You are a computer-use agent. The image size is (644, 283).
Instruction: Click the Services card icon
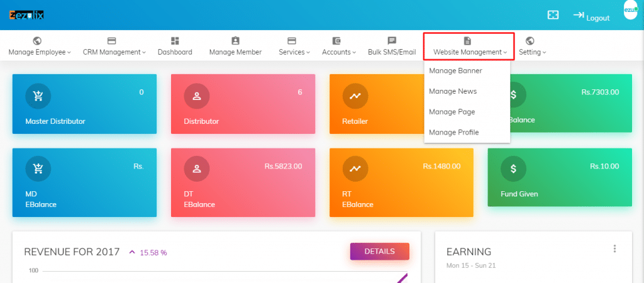click(292, 41)
